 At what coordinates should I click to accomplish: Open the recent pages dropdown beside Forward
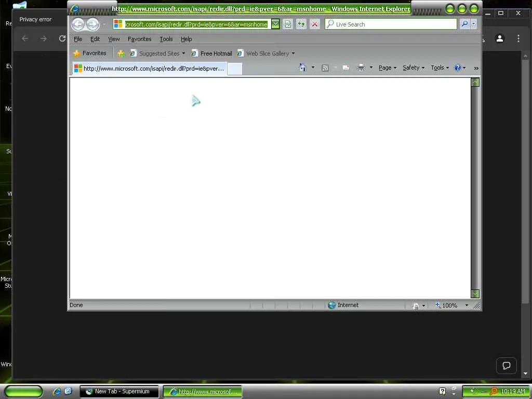(x=104, y=24)
